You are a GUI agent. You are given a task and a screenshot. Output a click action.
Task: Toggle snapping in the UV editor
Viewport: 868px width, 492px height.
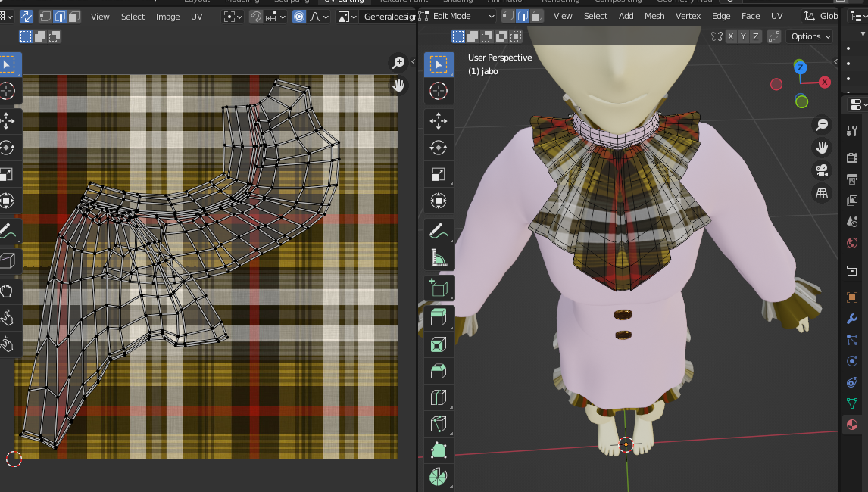tap(256, 17)
